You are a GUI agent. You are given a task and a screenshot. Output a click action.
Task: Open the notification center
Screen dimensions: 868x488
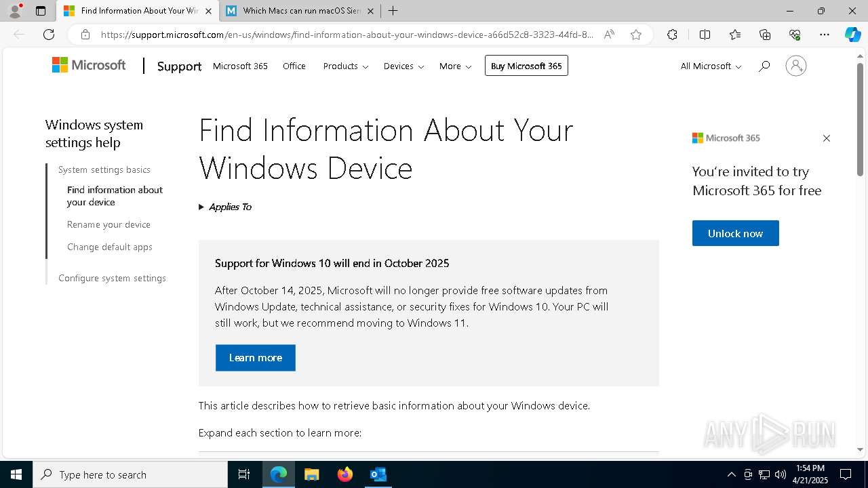coord(846,474)
